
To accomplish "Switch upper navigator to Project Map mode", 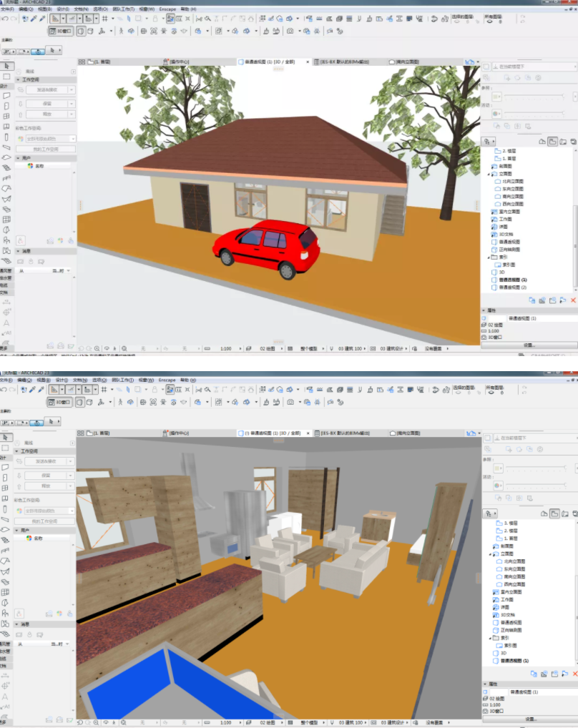I will [x=542, y=141].
